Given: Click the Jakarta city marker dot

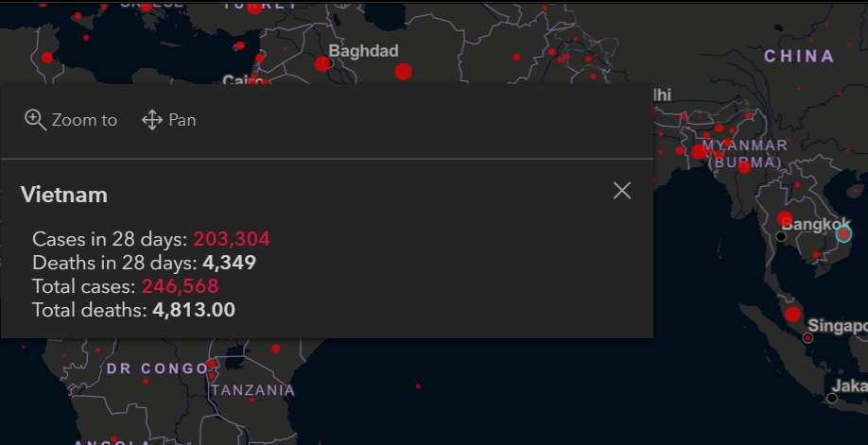Looking at the screenshot, I should [x=831, y=399].
